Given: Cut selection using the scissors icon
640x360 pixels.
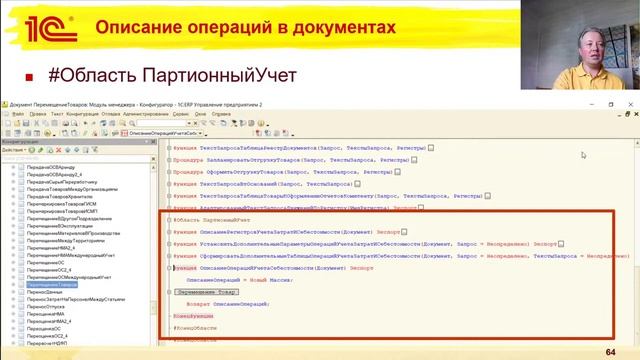Looking at the screenshot, I should (x=36, y=123).
